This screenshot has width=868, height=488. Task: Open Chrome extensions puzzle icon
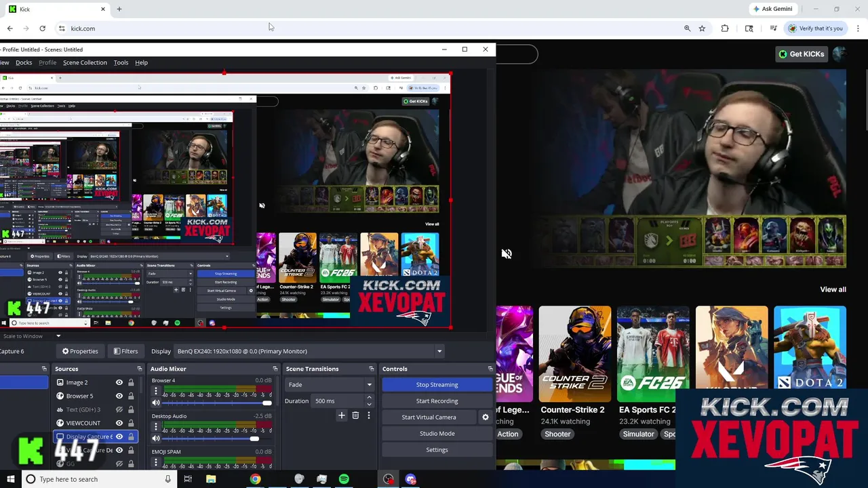coord(725,28)
